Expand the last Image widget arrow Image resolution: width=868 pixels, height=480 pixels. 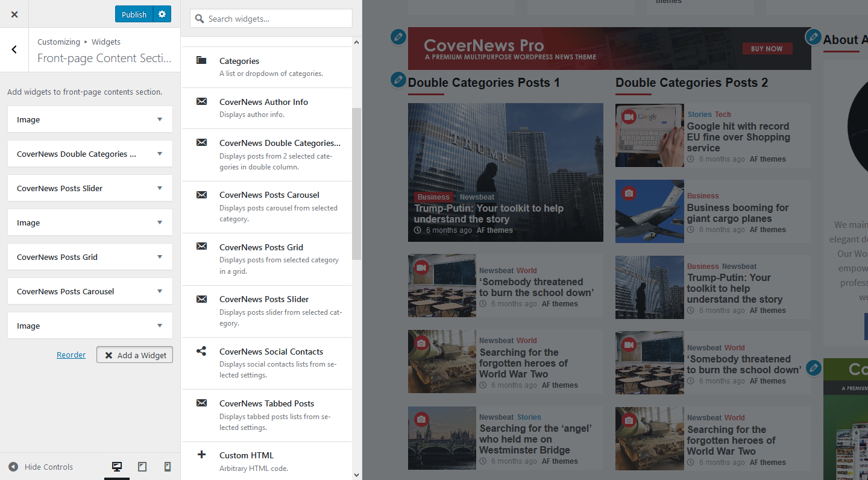click(x=160, y=326)
